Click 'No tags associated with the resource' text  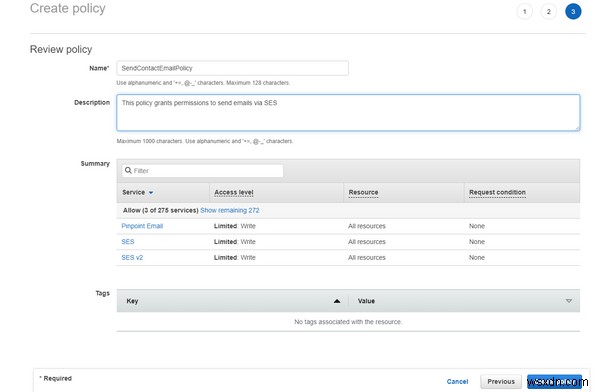click(x=348, y=322)
